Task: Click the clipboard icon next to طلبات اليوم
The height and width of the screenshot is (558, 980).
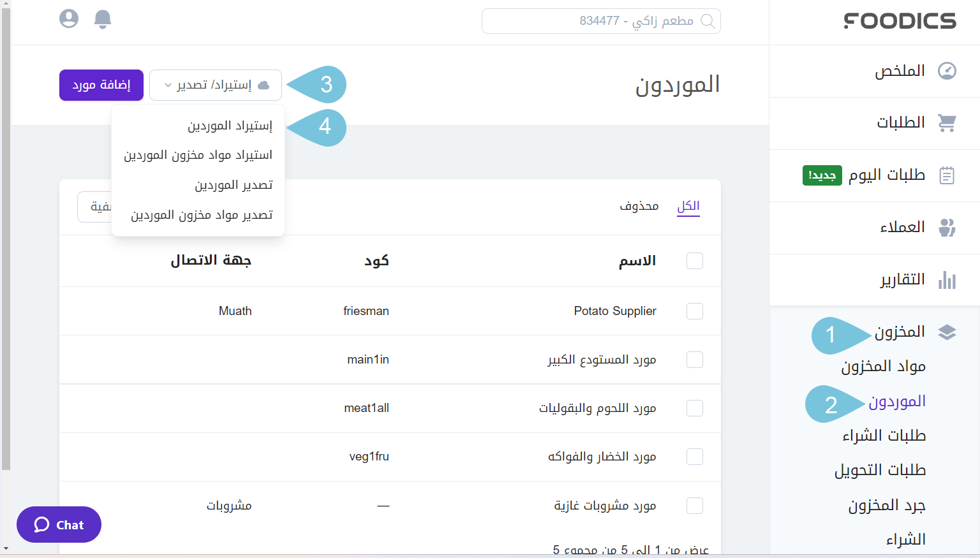Action: (x=947, y=175)
